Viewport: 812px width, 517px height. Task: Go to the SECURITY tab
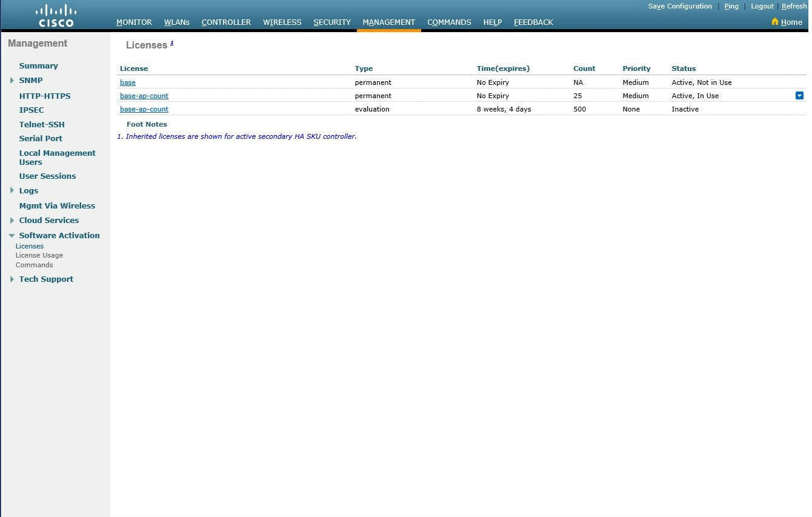tap(331, 22)
